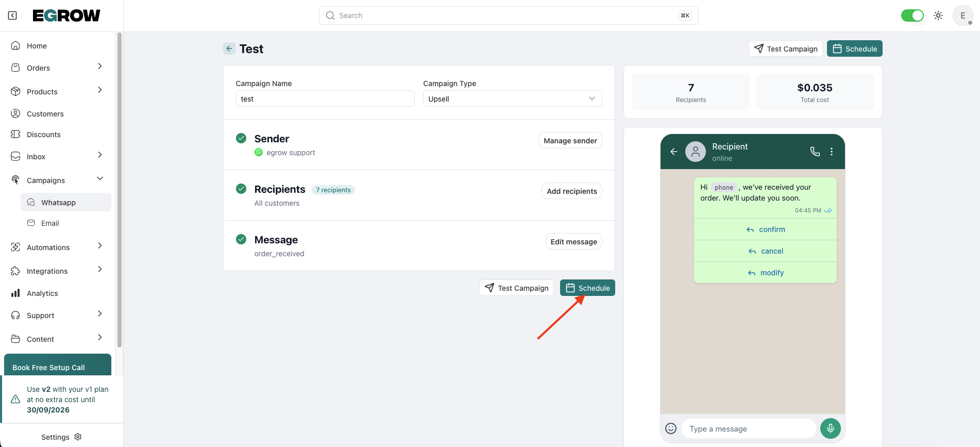Image resolution: width=980 pixels, height=447 pixels.
Task: Open the Campaign Type dropdown
Action: [512, 98]
